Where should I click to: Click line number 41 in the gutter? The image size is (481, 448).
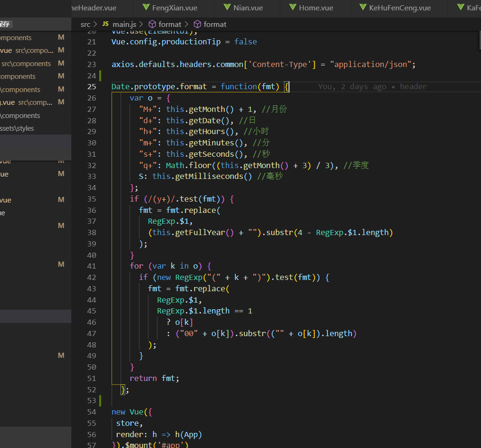(x=92, y=266)
